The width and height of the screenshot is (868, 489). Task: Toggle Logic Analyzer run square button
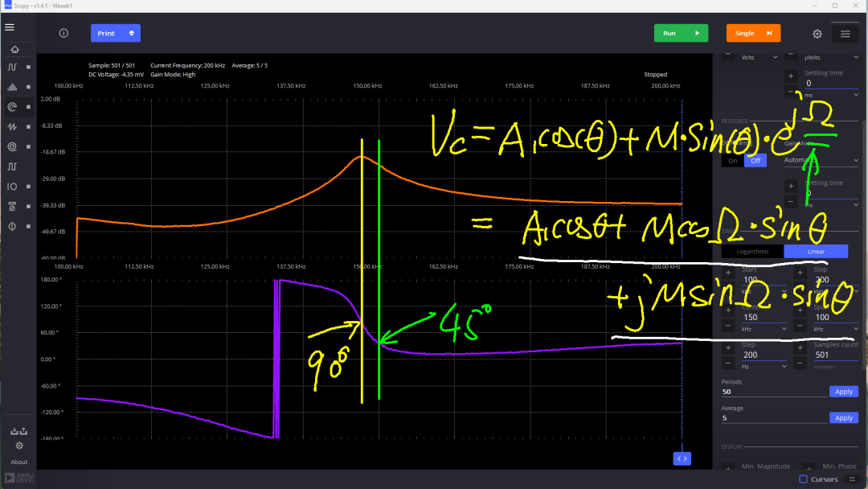(x=28, y=146)
